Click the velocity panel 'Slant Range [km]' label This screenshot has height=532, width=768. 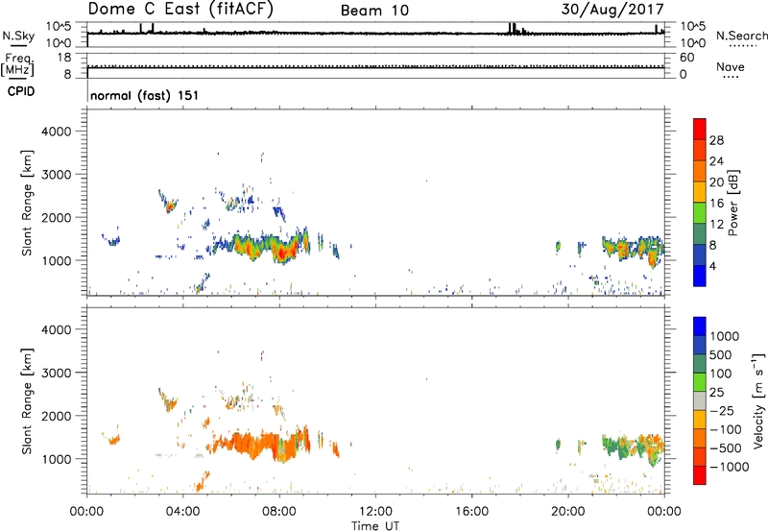(27, 400)
